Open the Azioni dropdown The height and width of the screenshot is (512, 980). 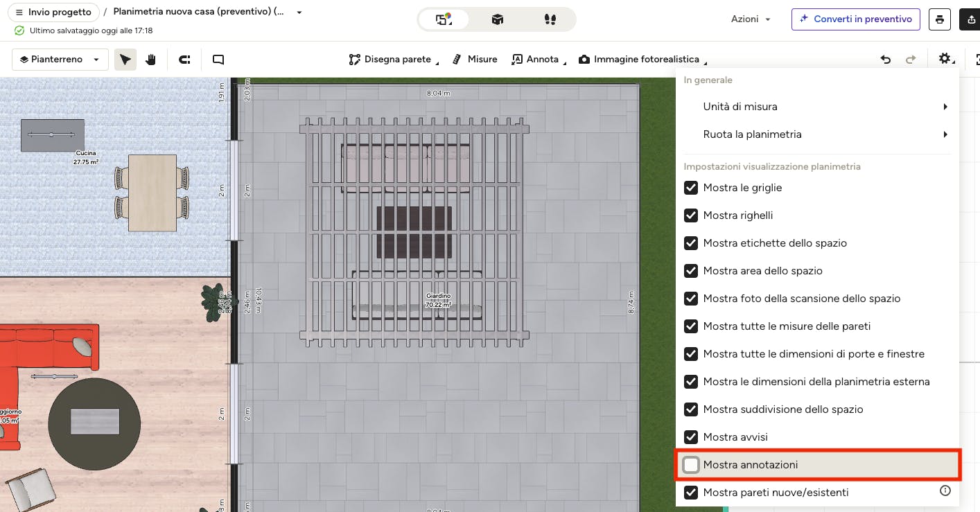751,19
